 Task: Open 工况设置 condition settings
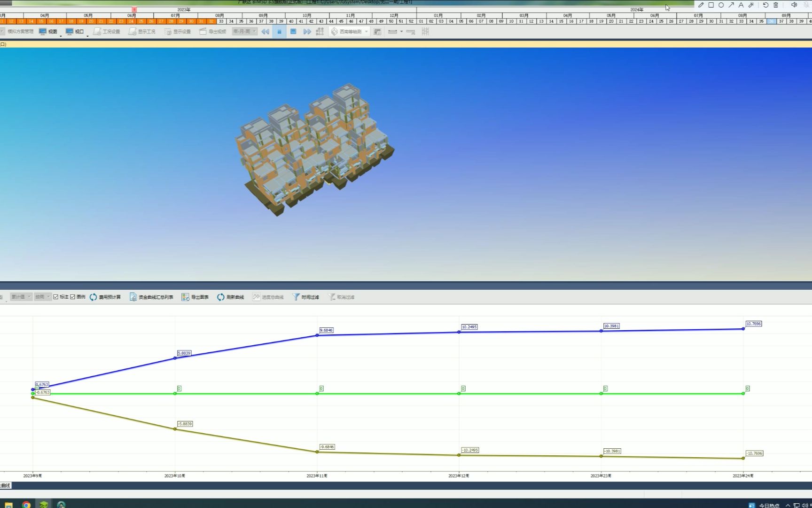[x=107, y=32]
